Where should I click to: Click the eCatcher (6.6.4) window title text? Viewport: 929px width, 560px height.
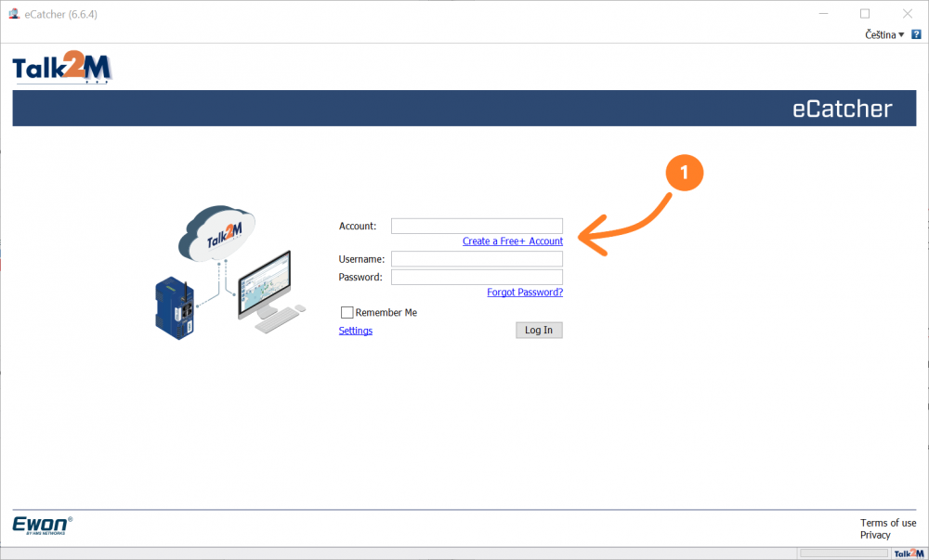61,14
